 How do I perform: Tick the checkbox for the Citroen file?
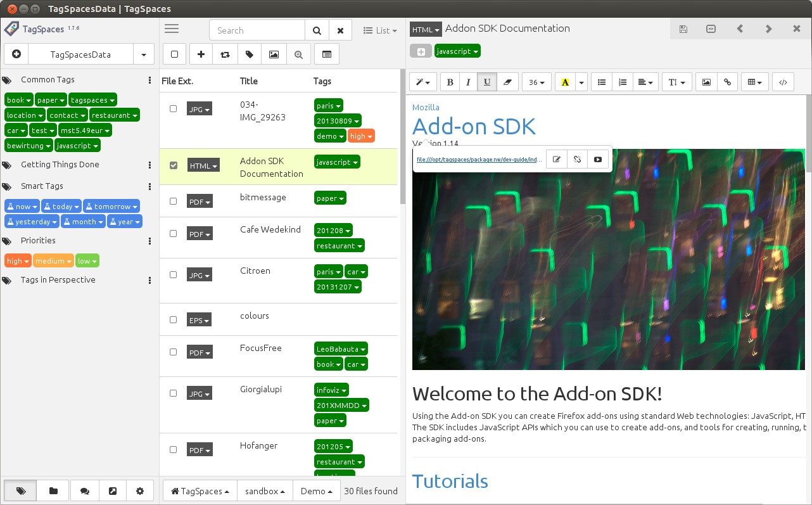point(174,275)
